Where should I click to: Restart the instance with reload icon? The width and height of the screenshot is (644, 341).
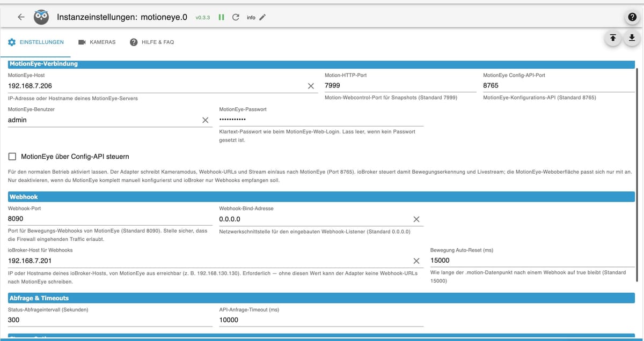pos(235,17)
